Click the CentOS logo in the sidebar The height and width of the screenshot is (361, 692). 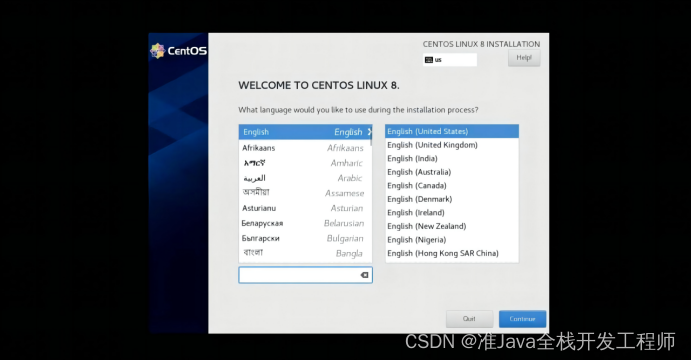coord(179,51)
